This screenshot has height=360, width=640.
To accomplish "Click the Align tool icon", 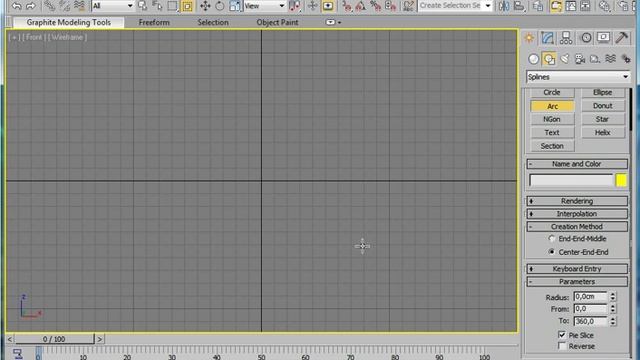I will [519, 6].
